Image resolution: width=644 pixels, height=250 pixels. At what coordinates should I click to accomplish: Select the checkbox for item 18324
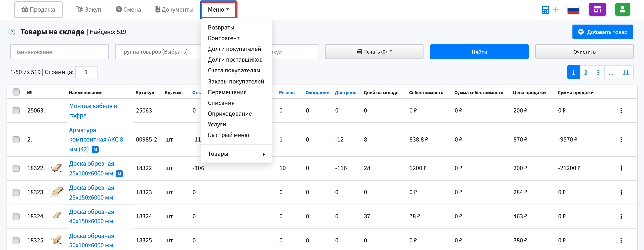tap(16, 216)
